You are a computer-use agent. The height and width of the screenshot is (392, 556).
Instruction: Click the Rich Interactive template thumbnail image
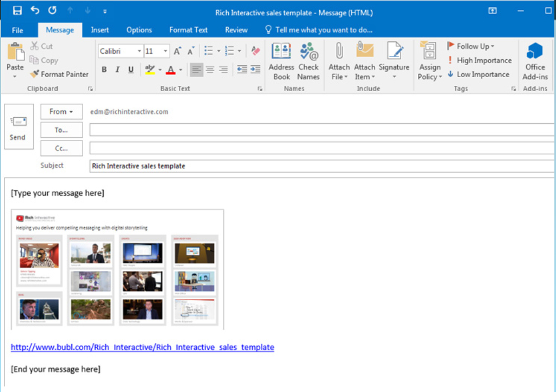(117, 269)
